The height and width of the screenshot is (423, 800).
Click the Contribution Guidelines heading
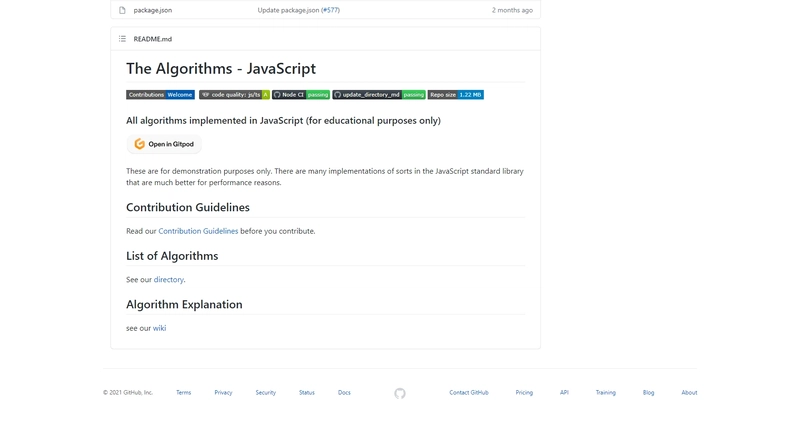point(188,207)
